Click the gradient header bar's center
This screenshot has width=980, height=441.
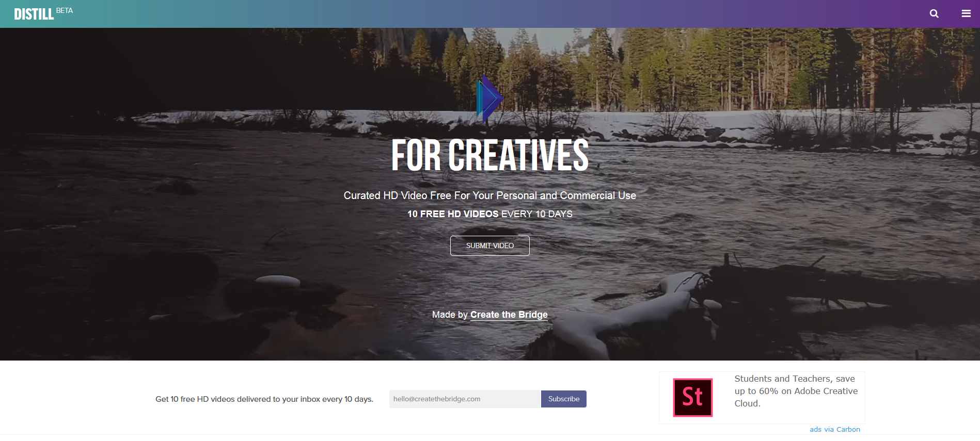490,14
